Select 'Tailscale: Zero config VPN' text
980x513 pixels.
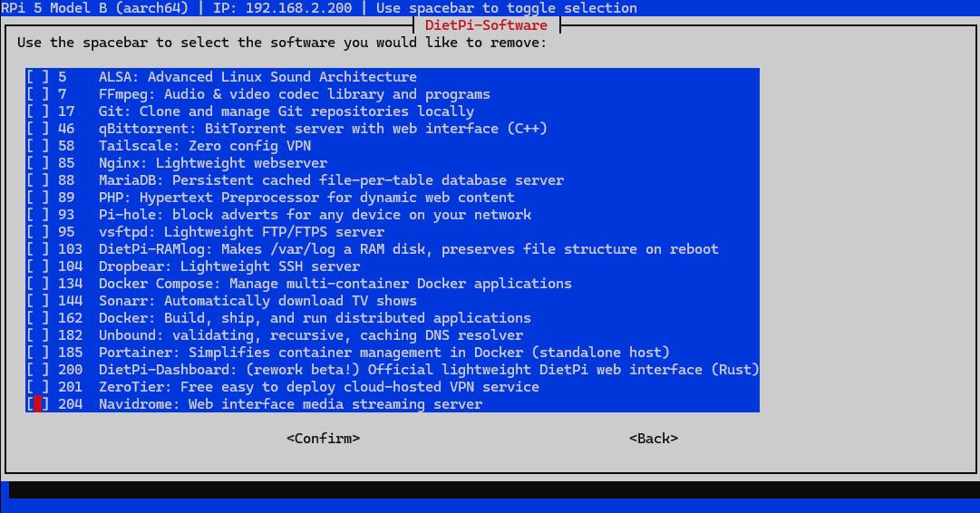point(204,146)
